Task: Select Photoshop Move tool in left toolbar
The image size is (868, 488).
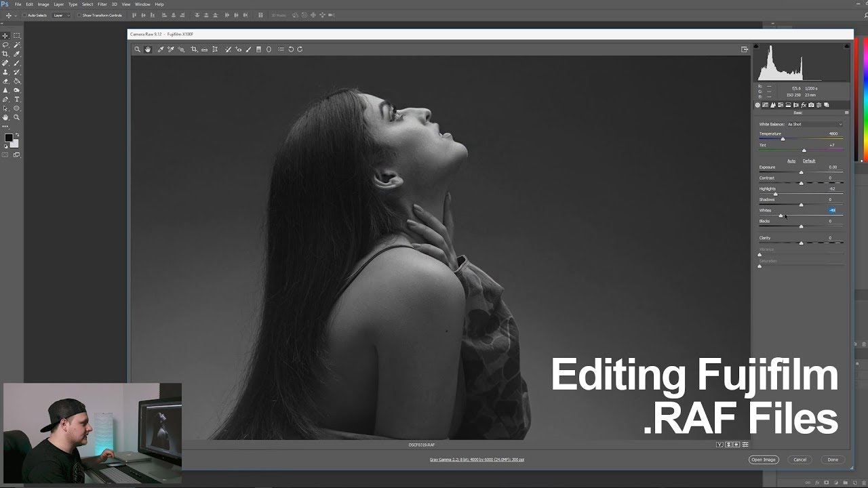Action: tap(5, 36)
